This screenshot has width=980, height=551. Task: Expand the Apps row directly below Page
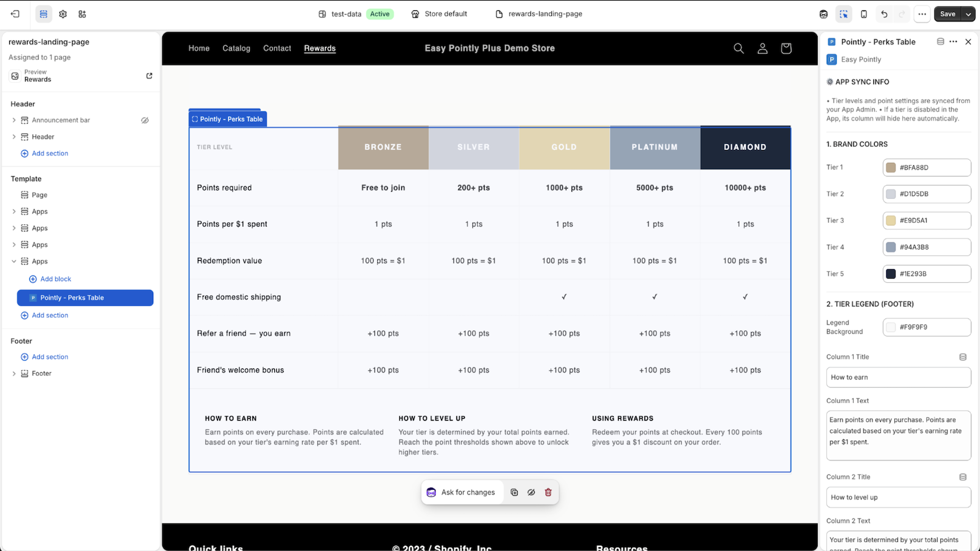coord(14,212)
